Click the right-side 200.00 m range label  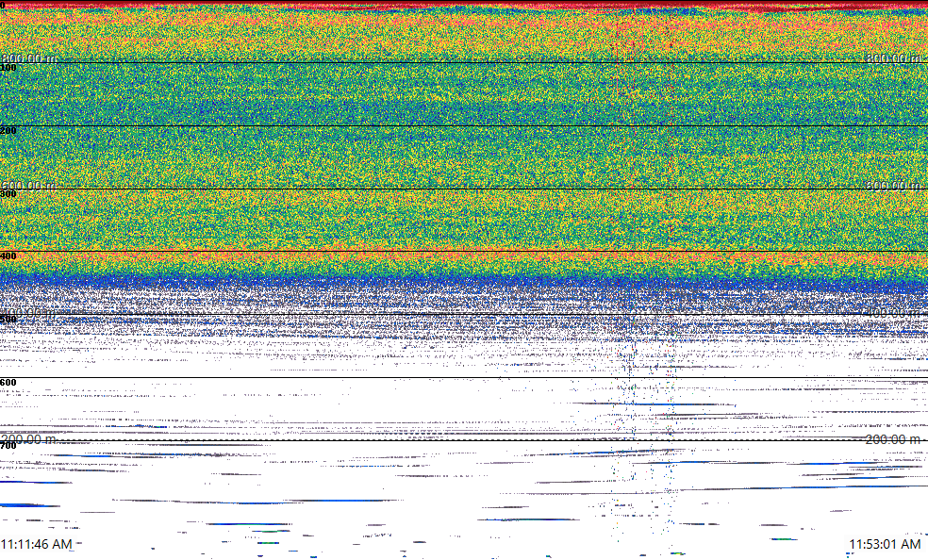pyautogui.click(x=893, y=439)
